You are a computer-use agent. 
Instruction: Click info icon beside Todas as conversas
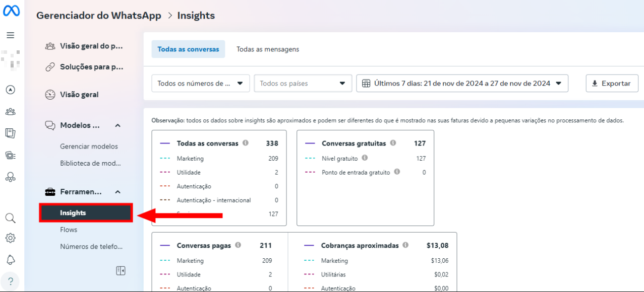(x=246, y=143)
